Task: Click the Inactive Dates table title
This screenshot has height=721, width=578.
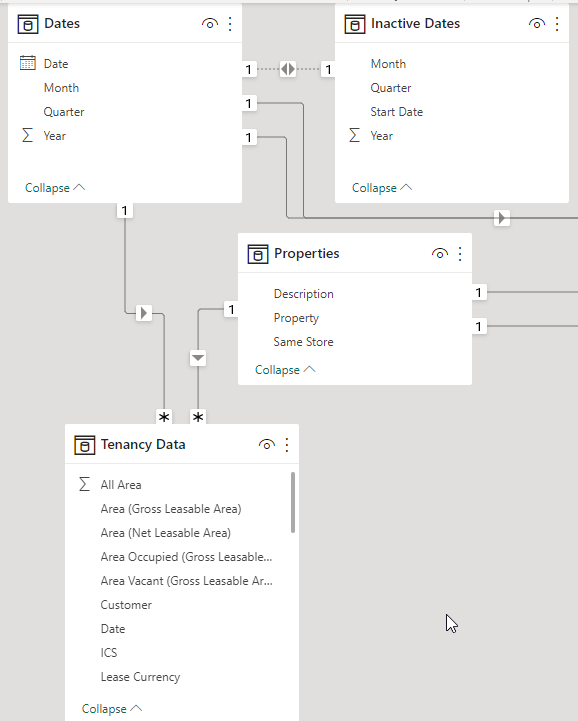Action: coord(415,23)
